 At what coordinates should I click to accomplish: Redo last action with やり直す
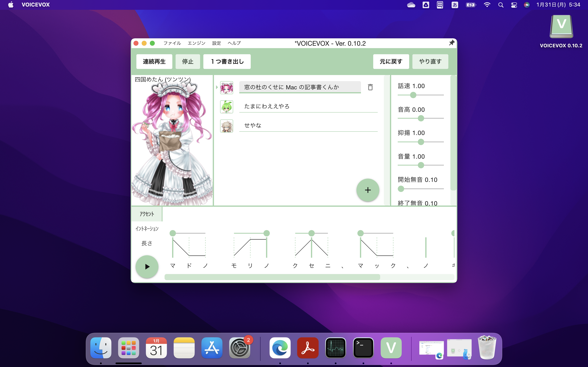[430, 61]
